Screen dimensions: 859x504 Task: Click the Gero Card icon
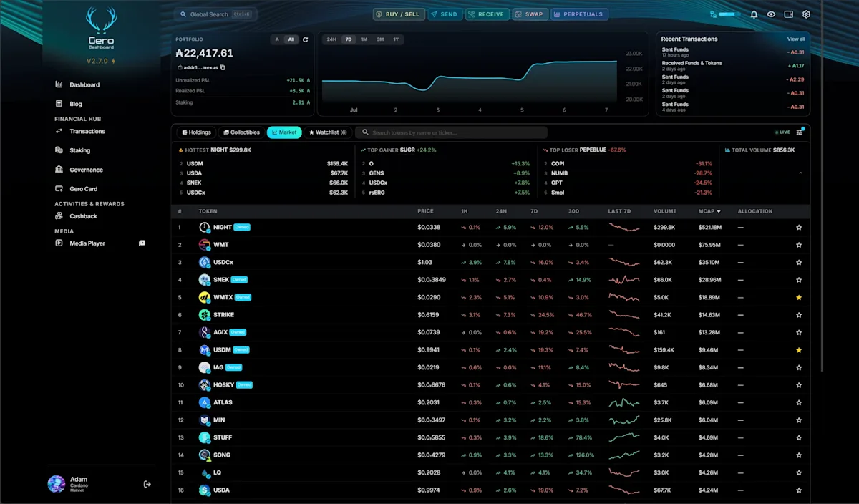pos(59,189)
